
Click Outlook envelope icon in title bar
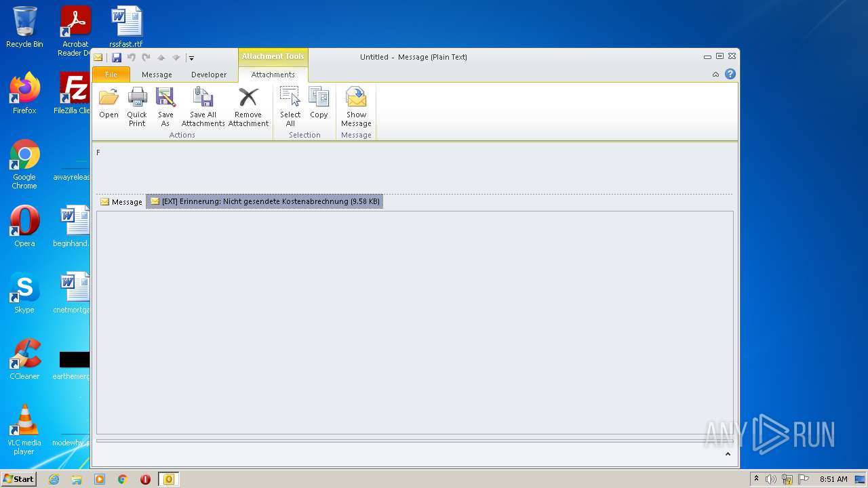pyautogui.click(x=98, y=58)
